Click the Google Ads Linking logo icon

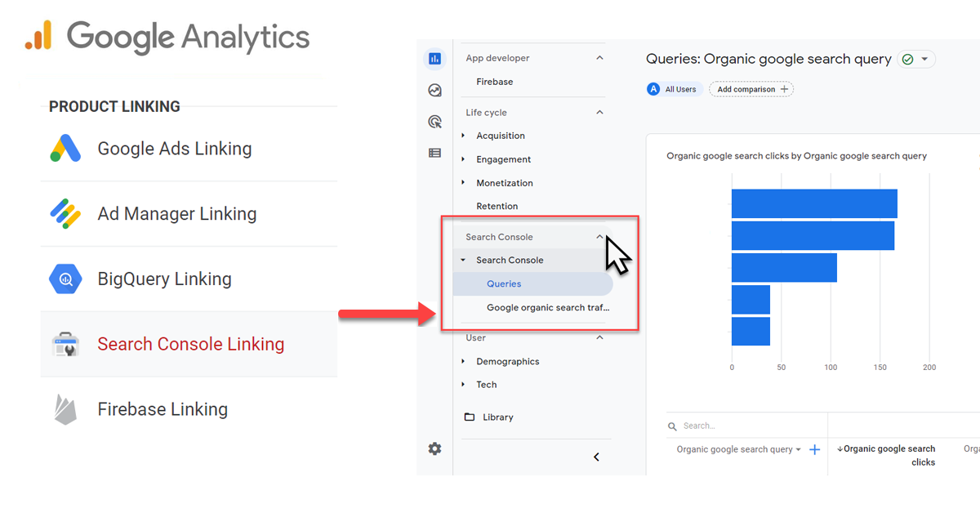click(x=65, y=149)
